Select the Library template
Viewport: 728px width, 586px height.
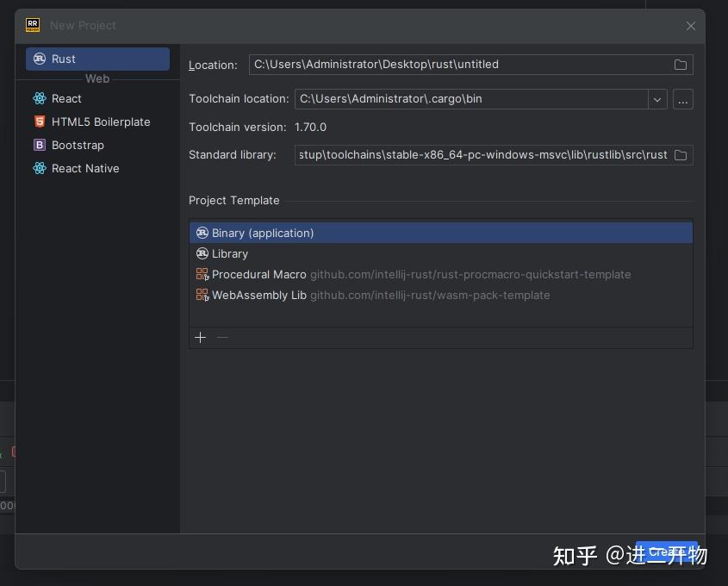[230, 254]
